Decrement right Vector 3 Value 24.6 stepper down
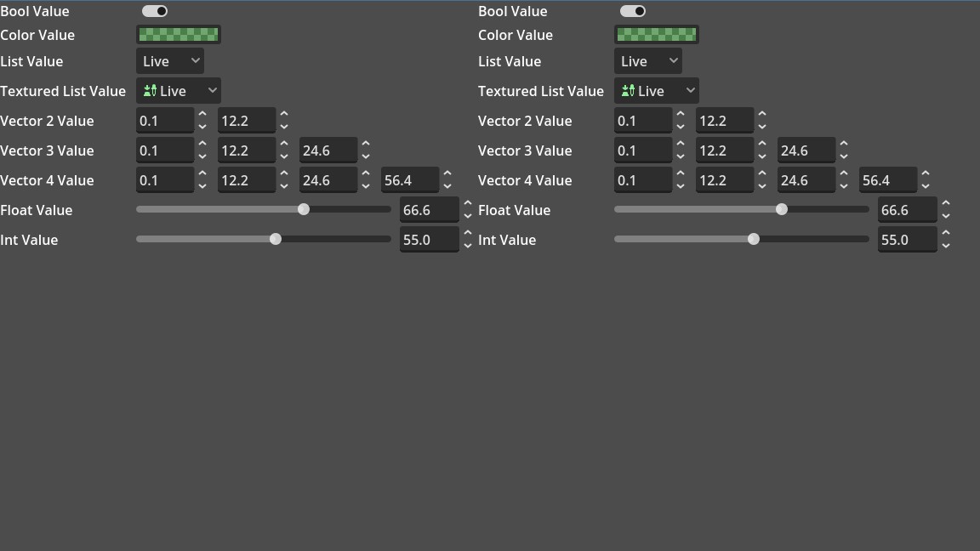Viewport: 980px width, 551px height. click(x=844, y=156)
